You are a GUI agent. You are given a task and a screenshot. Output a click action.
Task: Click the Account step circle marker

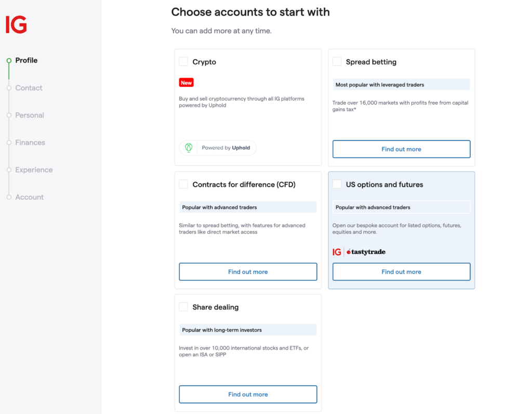coord(9,197)
